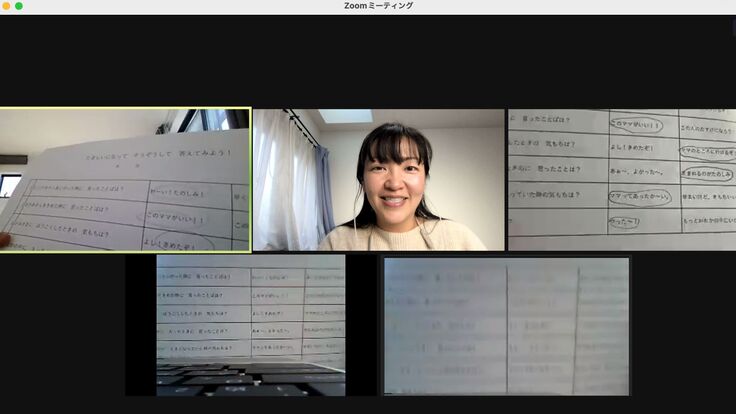Select the bottom-left video tile showing a keyboard
Image resolution: width=736 pixels, height=414 pixels.
click(251, 325)
